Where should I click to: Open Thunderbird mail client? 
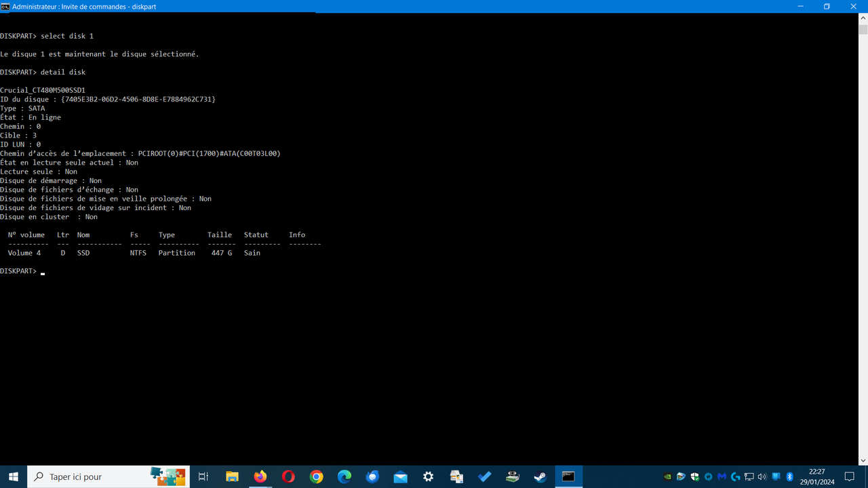point(372,476)
